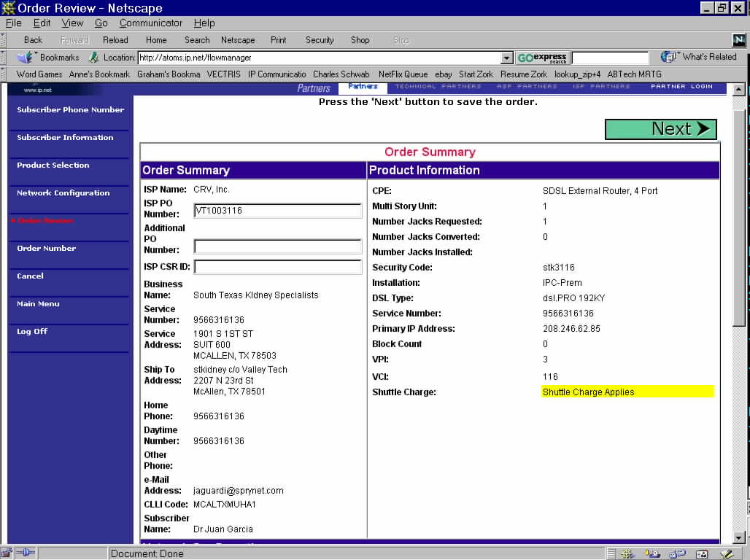Click the Location page proxy icon
The height and width of the screenshot is (560, 750).
click(93, 58)
